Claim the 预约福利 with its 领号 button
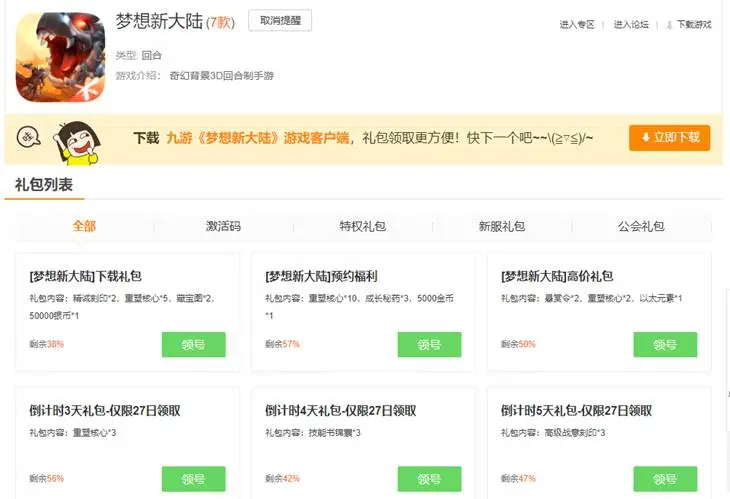 click(x=429, y=344)
